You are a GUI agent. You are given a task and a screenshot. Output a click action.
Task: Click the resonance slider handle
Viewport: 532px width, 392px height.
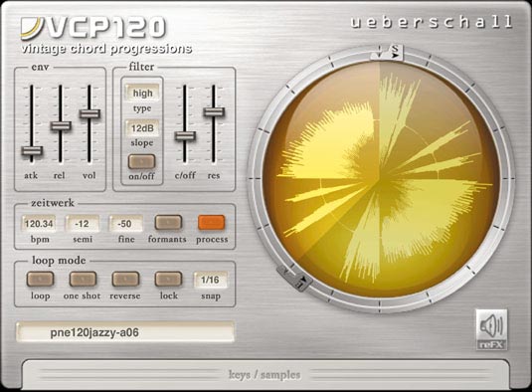(x=214, y=111)
